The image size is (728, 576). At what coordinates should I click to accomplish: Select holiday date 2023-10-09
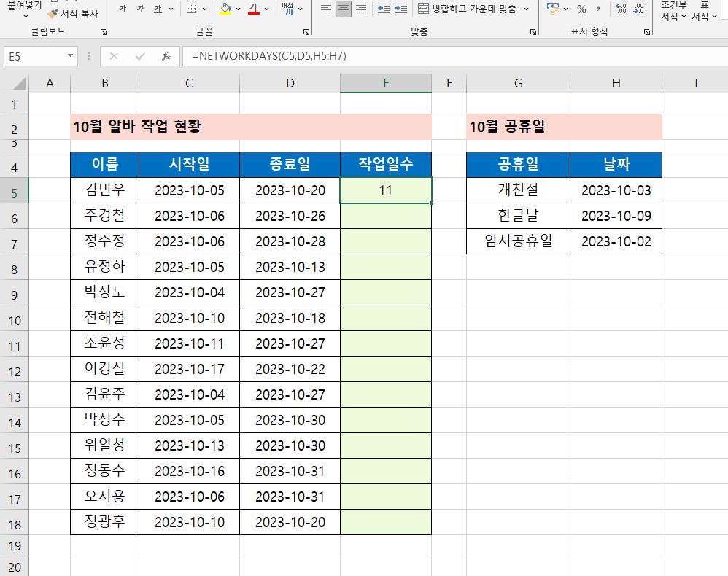[x=616, y=216]
